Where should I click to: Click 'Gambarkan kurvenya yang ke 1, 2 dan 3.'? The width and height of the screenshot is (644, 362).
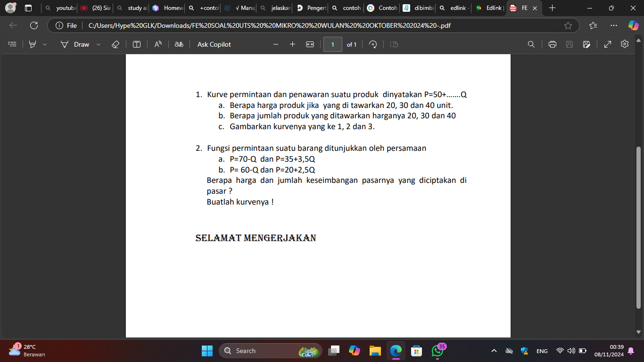pos(302,126)
